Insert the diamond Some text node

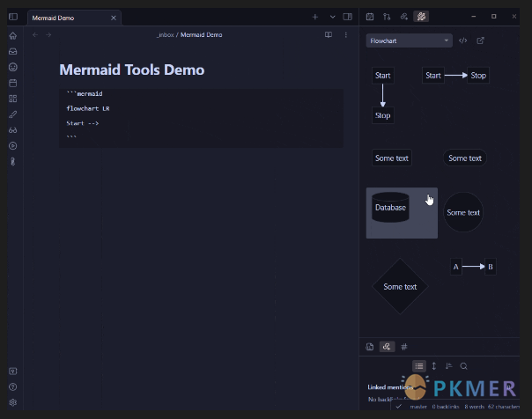point(400,287)
